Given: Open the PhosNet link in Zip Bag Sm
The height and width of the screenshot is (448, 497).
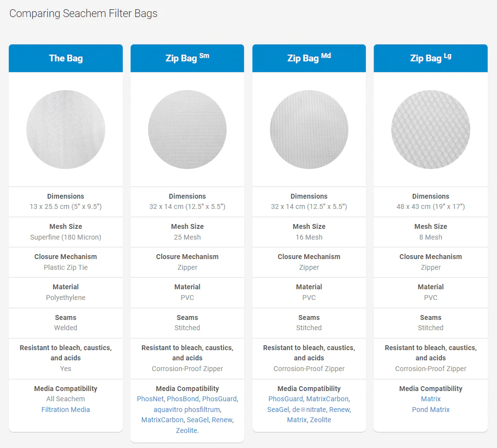Looking at the screenshot, I should pos(150,399).
